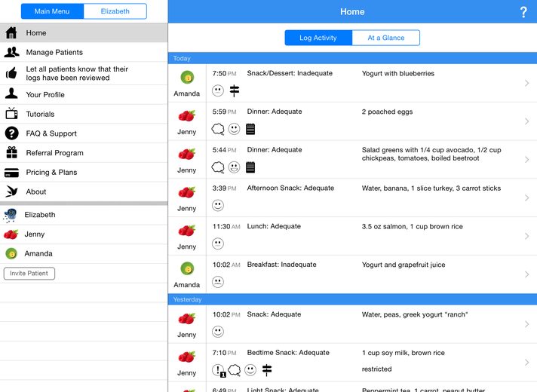Open chevron for salad greens dinner entry
Image resolution: width=537 pixels, height=392 pixels.
point(526,160)
